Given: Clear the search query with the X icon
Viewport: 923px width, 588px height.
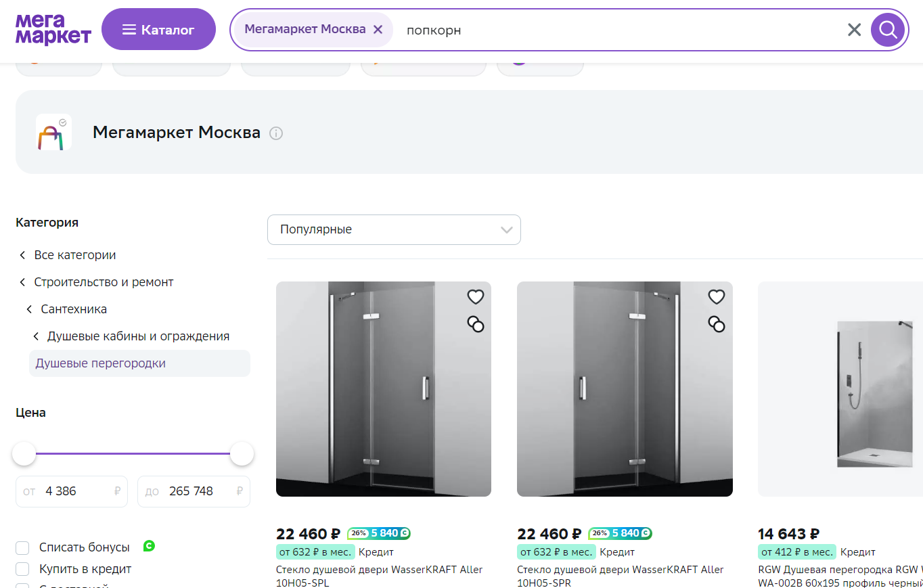Looking at the screenshot, I should coord(855,30).
